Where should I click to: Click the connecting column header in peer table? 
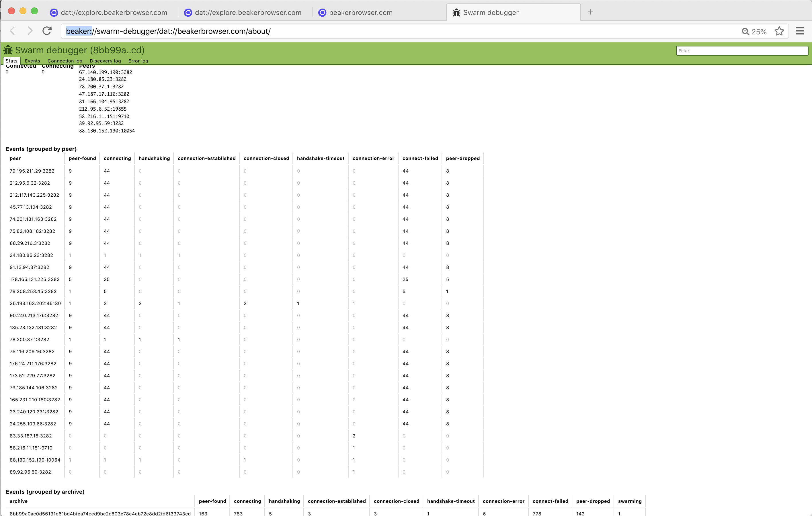(x=117, y=159)
